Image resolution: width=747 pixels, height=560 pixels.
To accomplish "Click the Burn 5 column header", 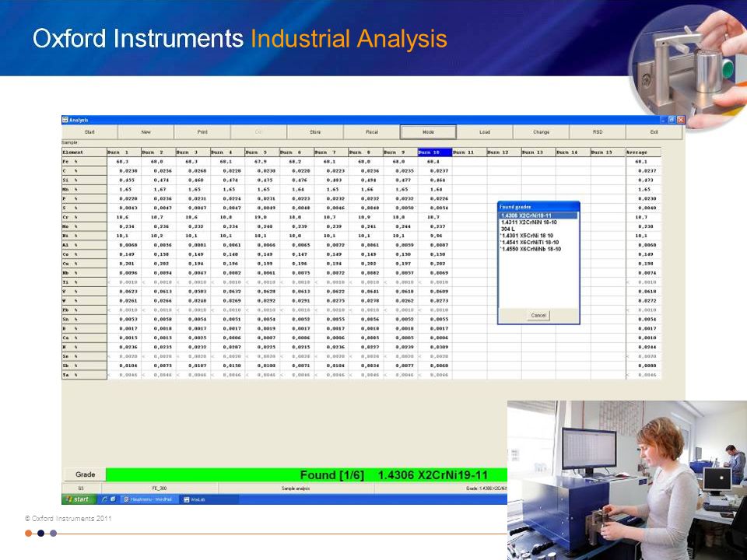I will [x=262, y=152].
